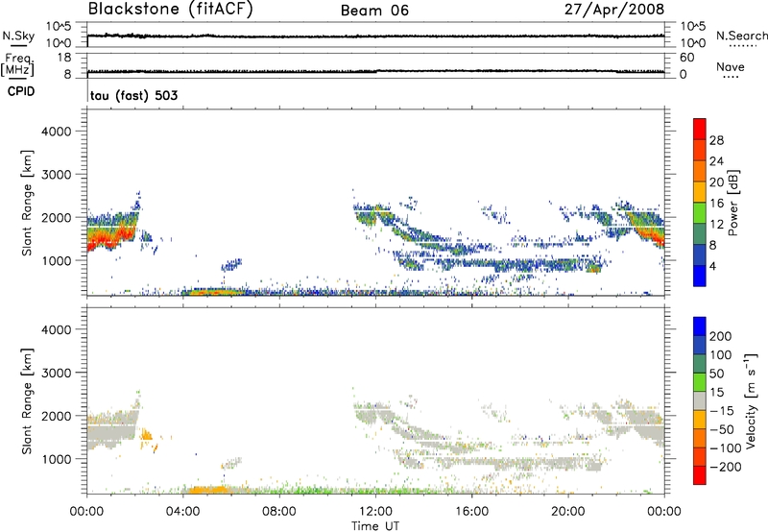Select the 'N.Search' legend label

coord(741,36)
